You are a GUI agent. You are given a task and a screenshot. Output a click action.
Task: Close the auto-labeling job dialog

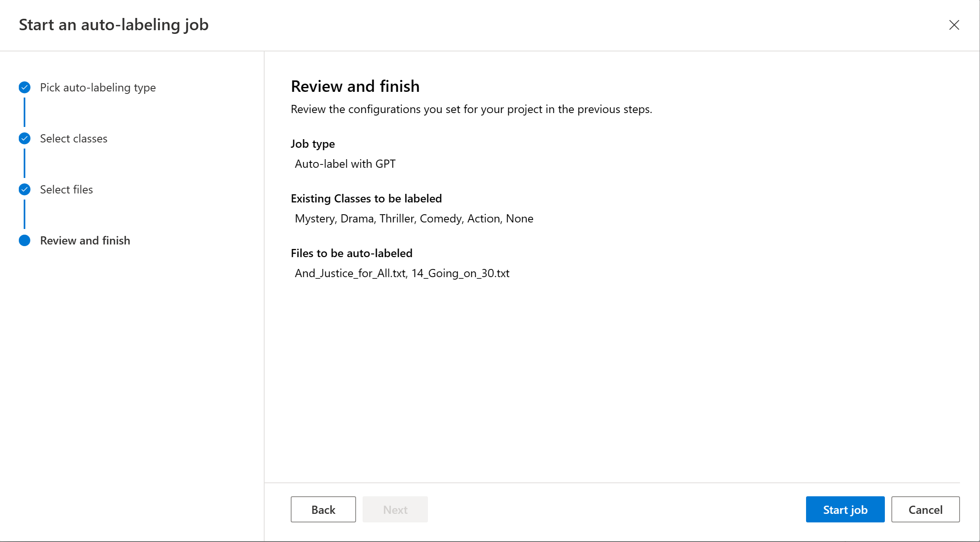(954, 25)
